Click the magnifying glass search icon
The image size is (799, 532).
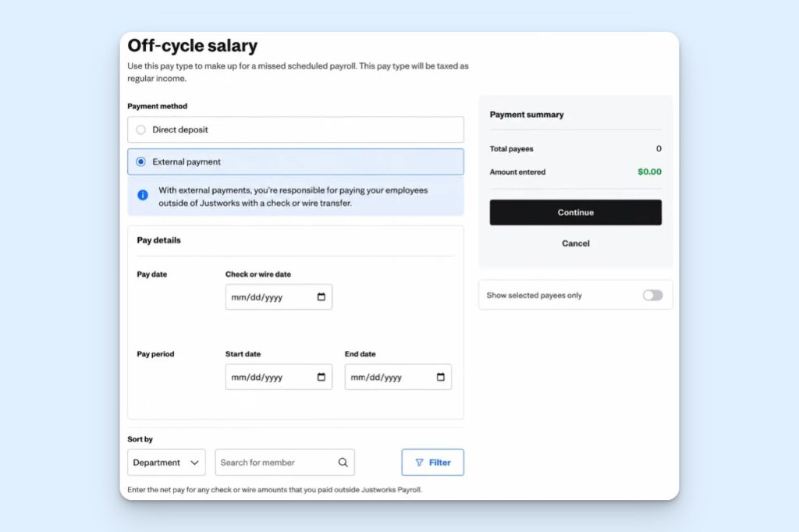343,463
